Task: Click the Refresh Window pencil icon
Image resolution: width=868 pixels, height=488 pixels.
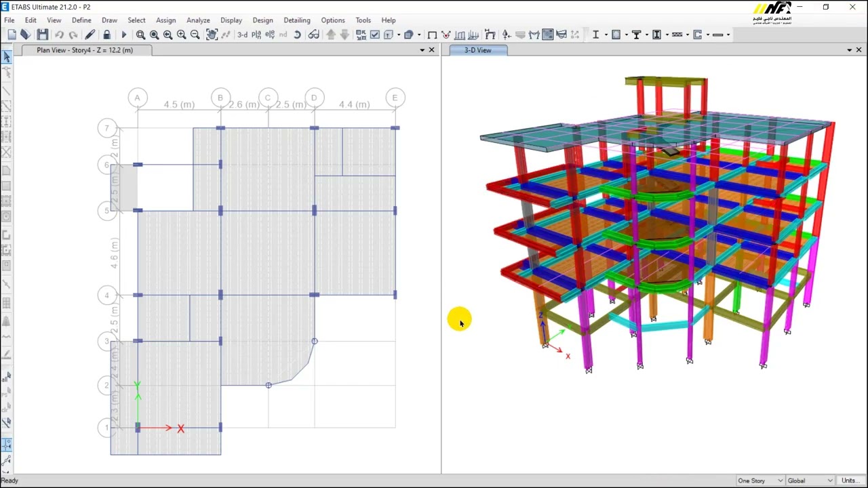Action: pyautogui.click(x=90, y=35)
